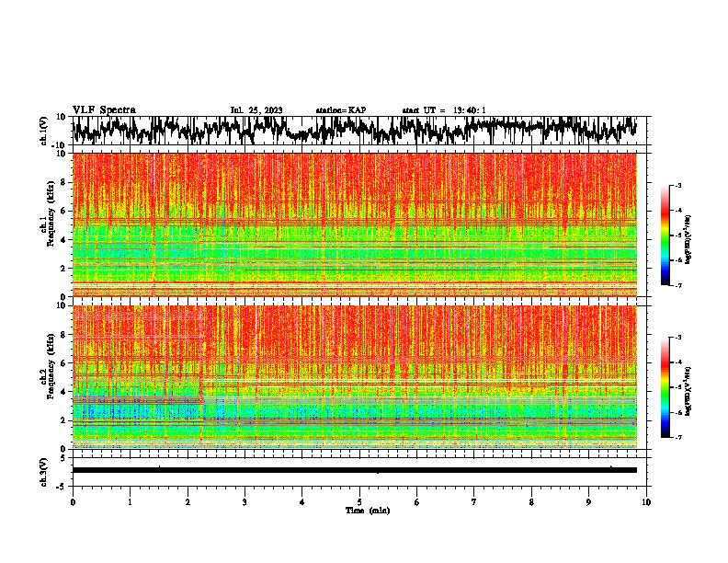This screenshot has height=563, width=728.
Task: Click the time axis tick label '0'
Action: pos(73,502)
